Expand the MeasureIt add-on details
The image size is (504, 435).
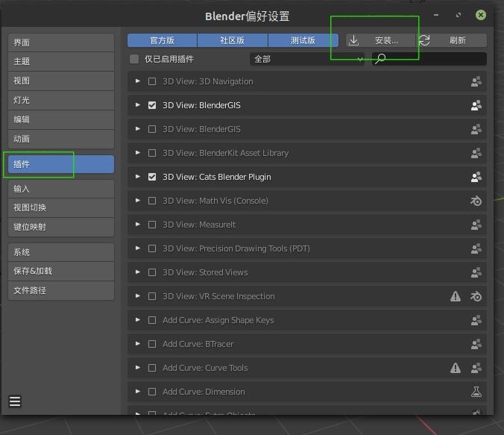pyautogui.click(x=138, y=225)
